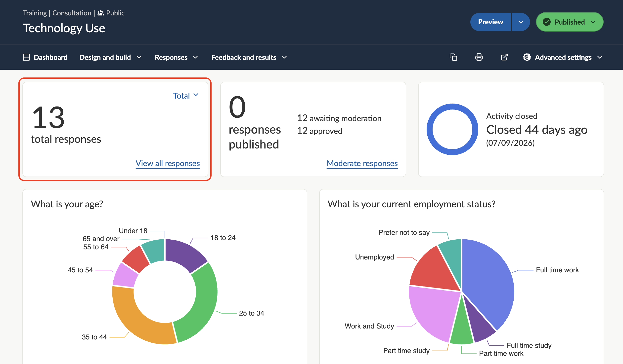Click the Part time work label

(x=501, y=353)
